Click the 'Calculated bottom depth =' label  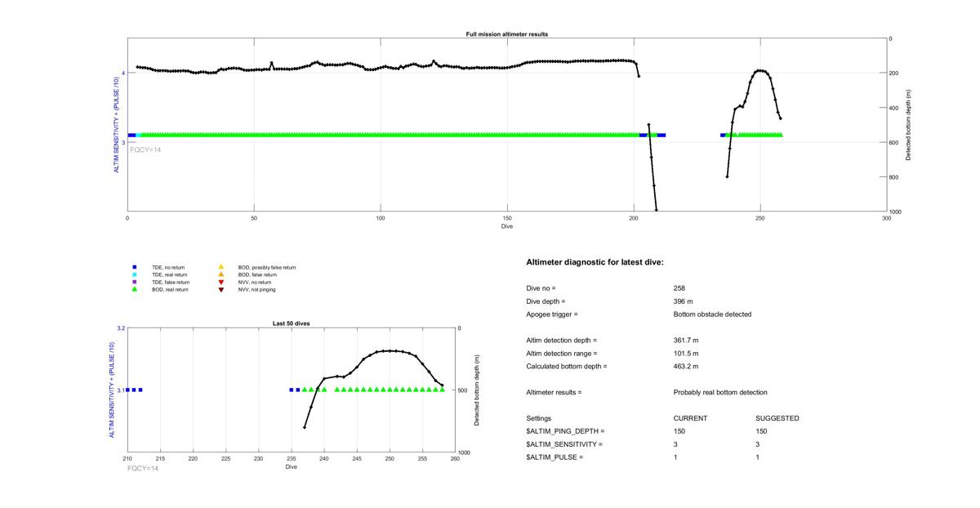pos(567,367)
